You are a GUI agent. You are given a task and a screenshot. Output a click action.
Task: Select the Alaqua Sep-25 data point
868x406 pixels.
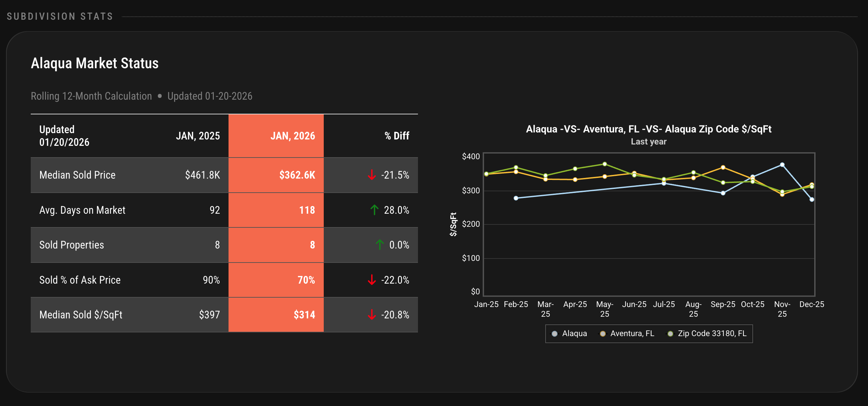tap(723, 193)
